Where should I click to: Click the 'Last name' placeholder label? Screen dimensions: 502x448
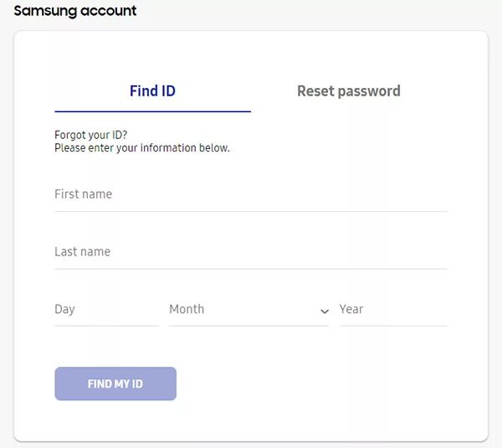coord(82,252)
